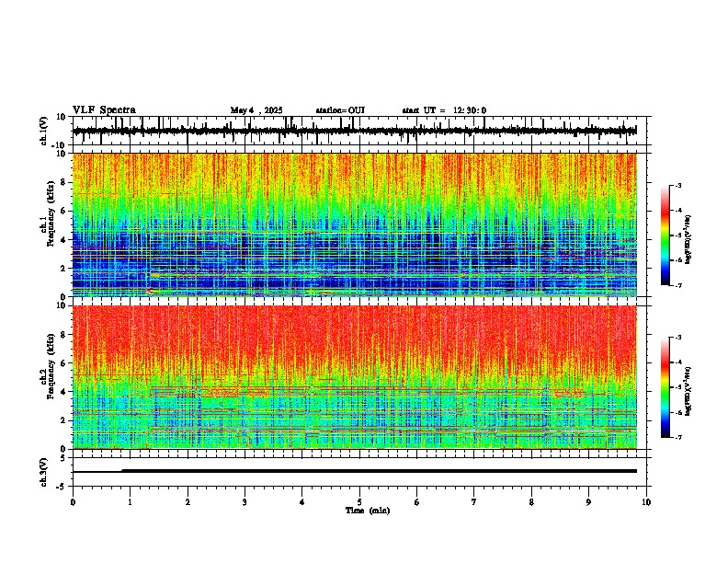
Task: Click the "-7" label below ch.2 colorbar
Action: coord(677,437)
